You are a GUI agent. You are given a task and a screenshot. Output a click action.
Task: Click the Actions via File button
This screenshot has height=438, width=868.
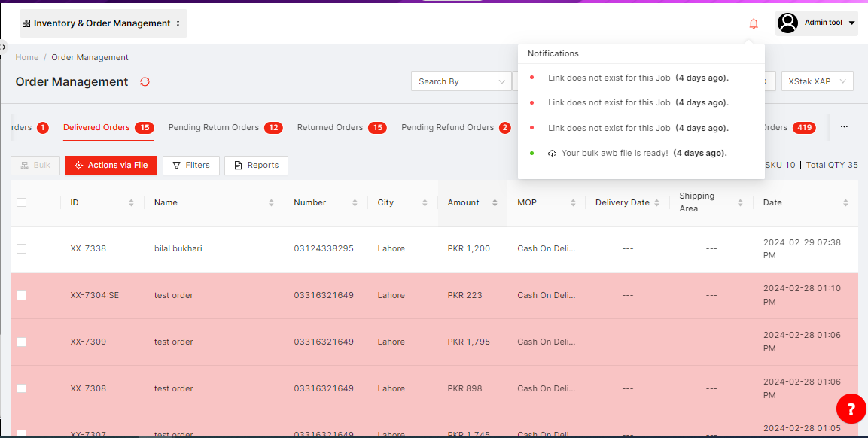[111, 166]
